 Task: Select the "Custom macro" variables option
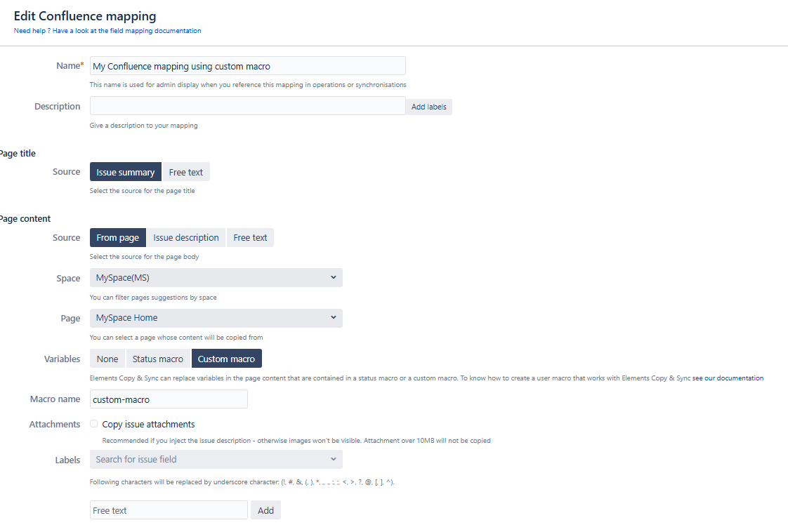[226, 358]
